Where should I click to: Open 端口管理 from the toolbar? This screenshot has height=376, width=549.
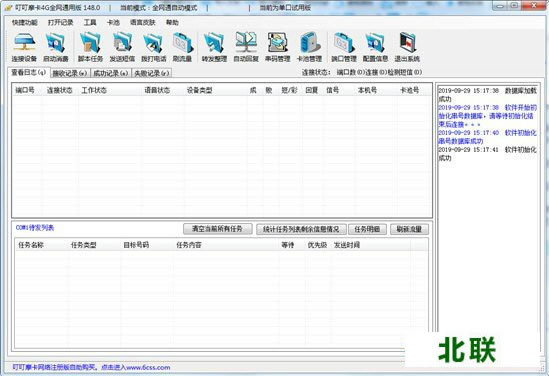pos(344,48)
